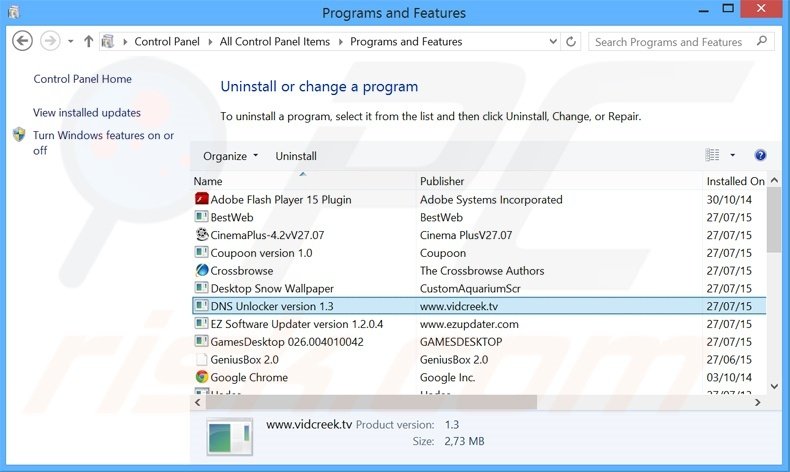The image size is (790, 472).
Task: Sort by the Installed On column header
Action: click(x=735, y=181)
